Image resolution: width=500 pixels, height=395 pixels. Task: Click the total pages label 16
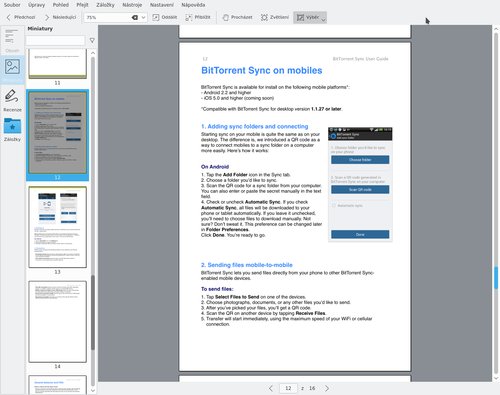(312, 388)
